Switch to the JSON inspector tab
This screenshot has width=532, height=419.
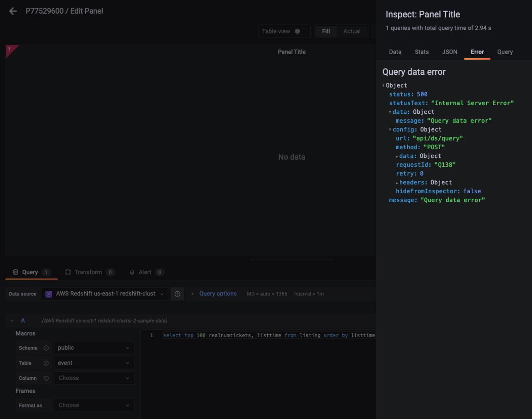pos(449,52)
